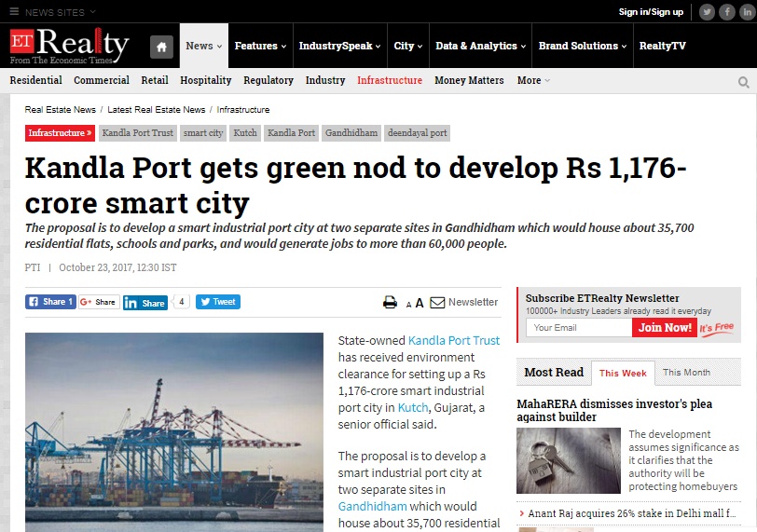Go to Retail section

coord(155,80)
